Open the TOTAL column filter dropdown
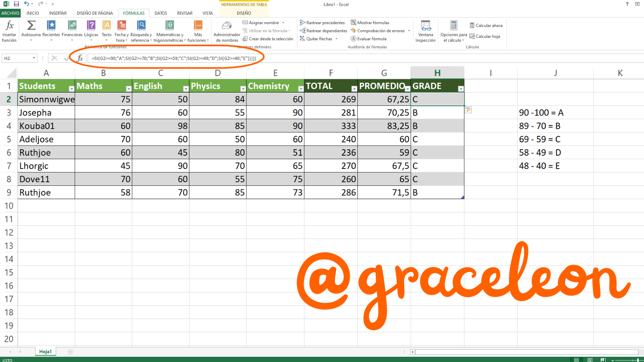Viewport: 644px width, 362px height. click(354, 88)
